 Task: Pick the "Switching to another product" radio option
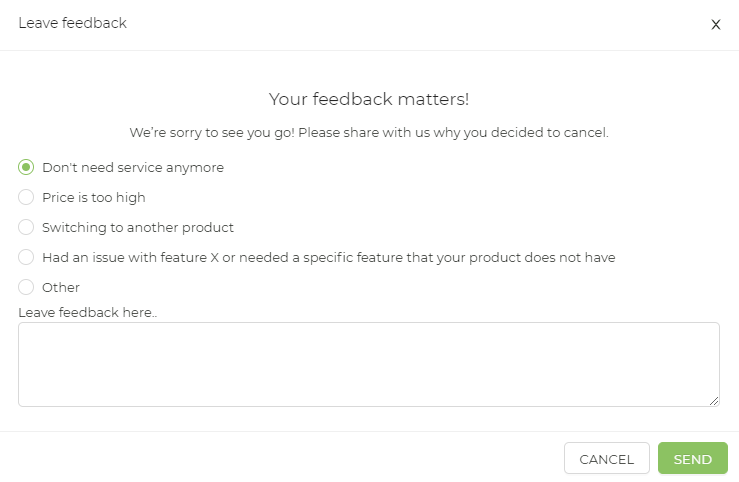click(x=26, y=227)
